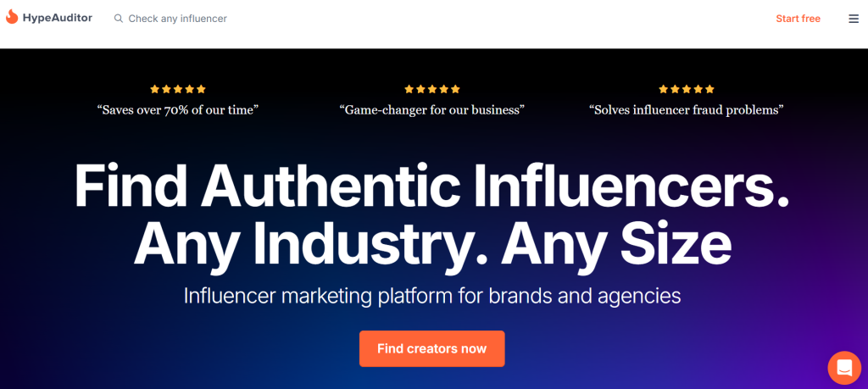This screenshot has height=389, width=868.
Task: Click first star of the leftmost rating
Action: pyautogui.click(x=154, y=89)
